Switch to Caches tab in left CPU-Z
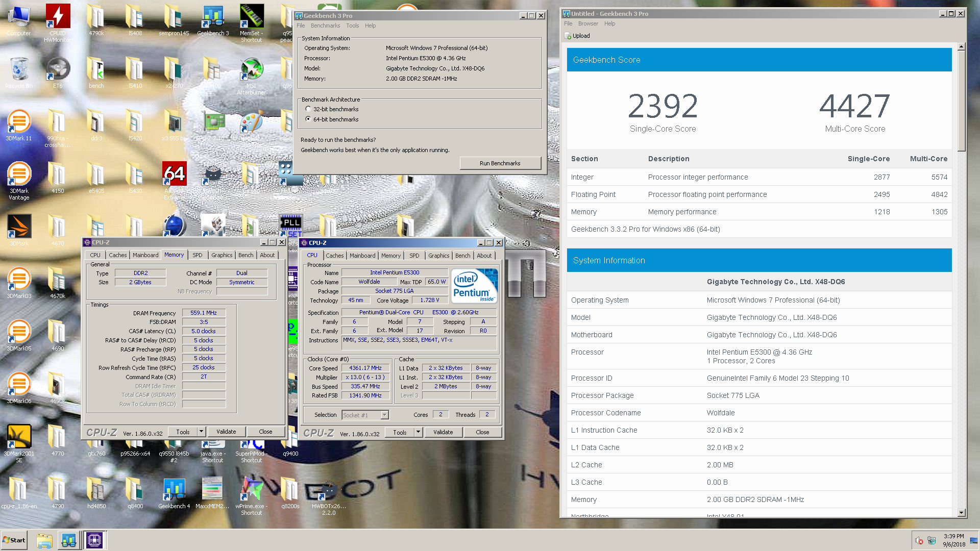 coord(117,255)
